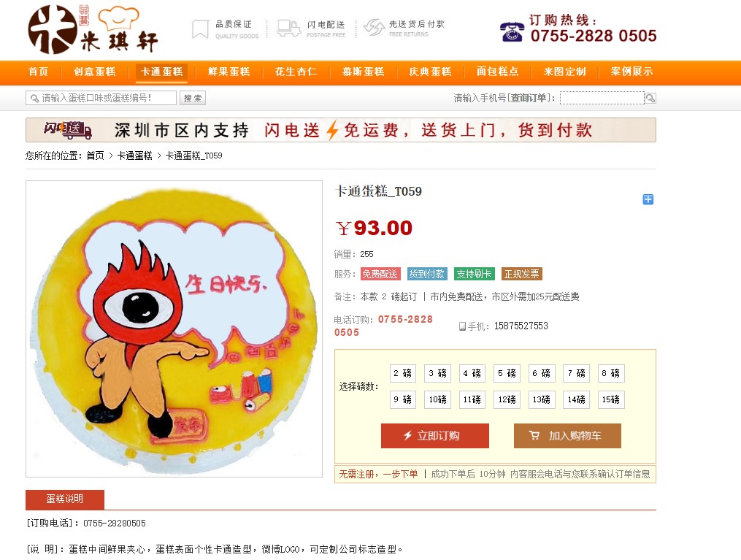Click the pay-after-delivery arrows icon
The image size is (741, 560).
click(x=374, y=28)
